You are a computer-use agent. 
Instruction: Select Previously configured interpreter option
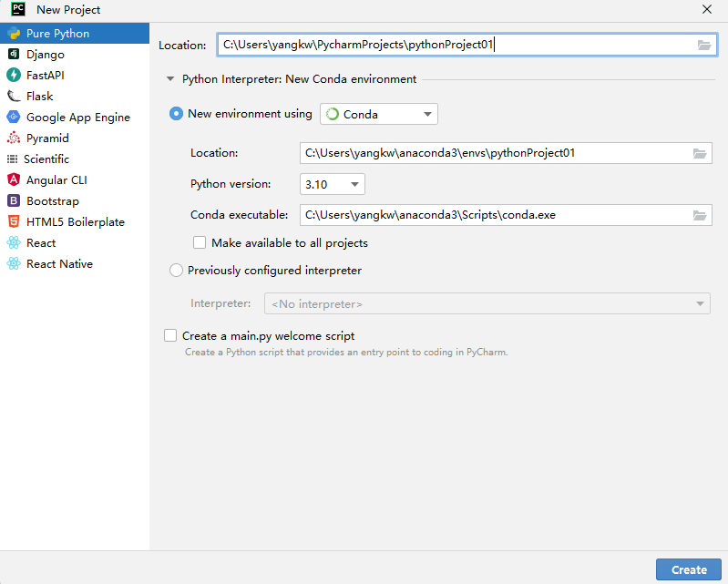(176, 271)
